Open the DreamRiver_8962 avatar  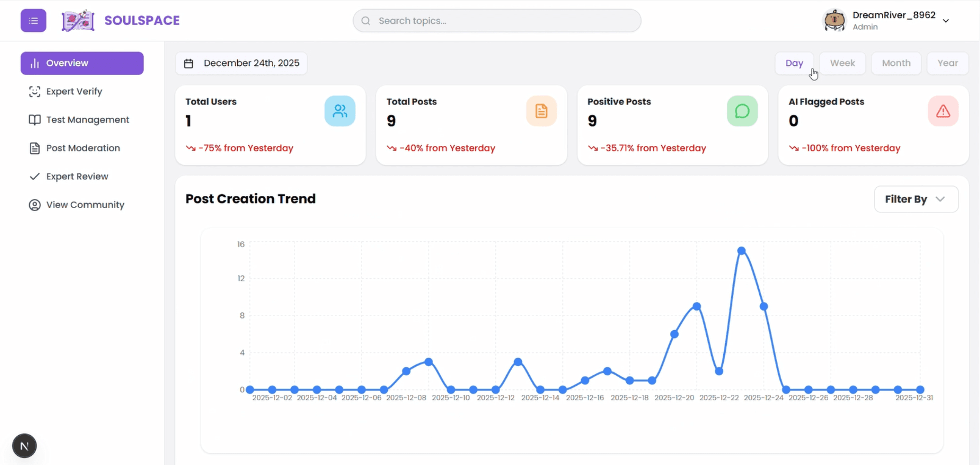pos(834,21)
